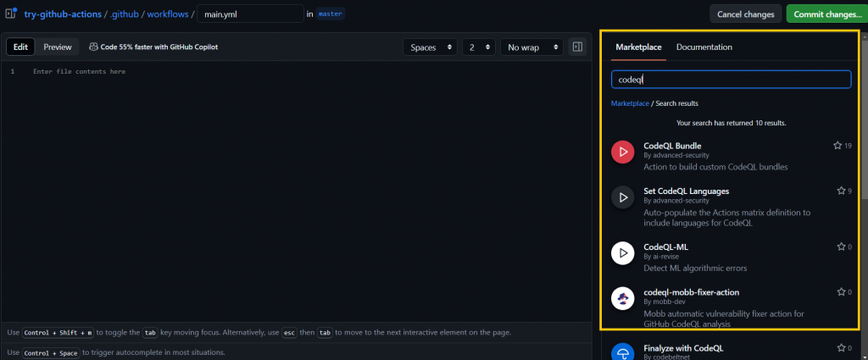Select the Marketplace tab

(x=638, y=47)
